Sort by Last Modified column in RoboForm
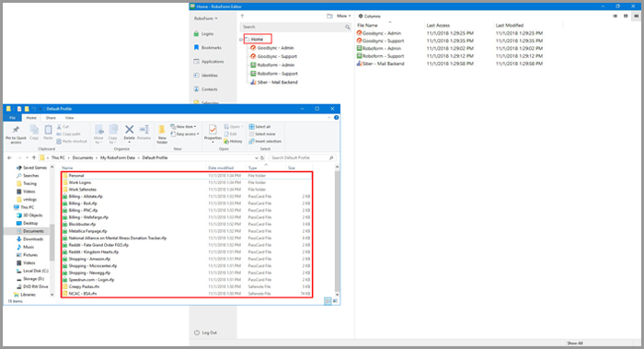Image resolution: width=644 pixels, height=349 pixels. coord(510,25)
